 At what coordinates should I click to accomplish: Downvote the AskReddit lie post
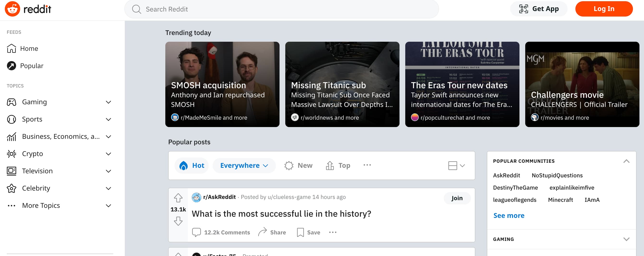[x=178, y=221]
